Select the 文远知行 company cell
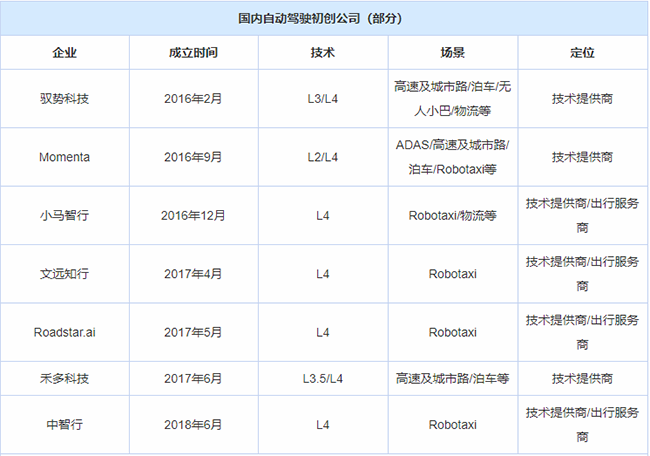 (x=65, y=274)
